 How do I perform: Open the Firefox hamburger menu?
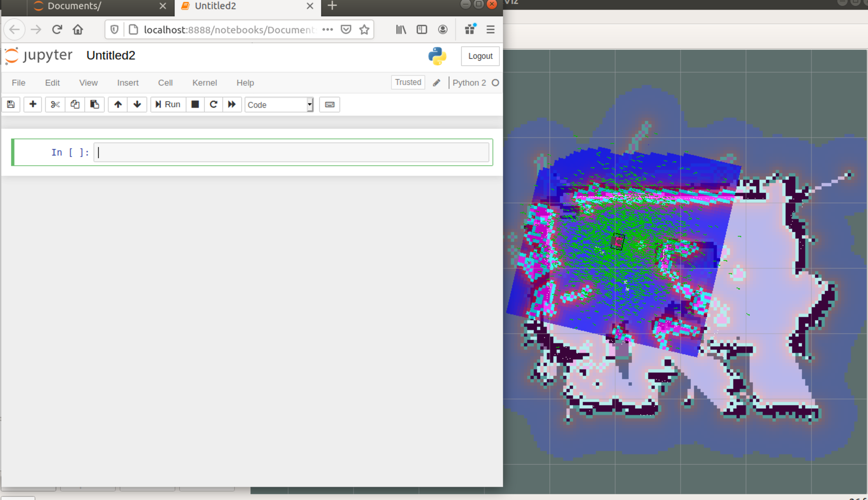490,29
